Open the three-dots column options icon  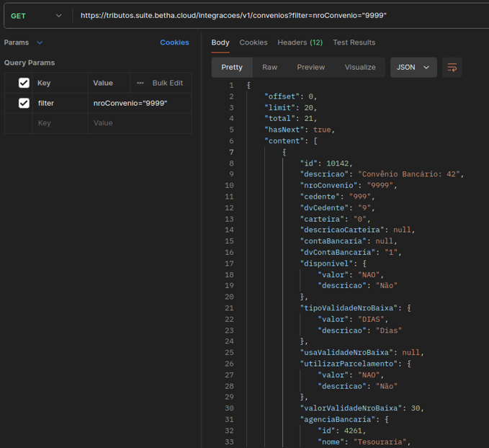click(140, 83)
